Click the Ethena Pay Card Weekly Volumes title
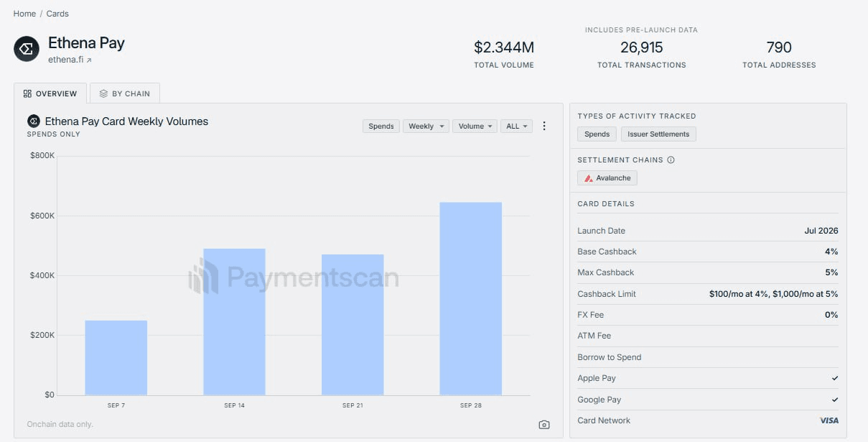 [x=126, y=121]
